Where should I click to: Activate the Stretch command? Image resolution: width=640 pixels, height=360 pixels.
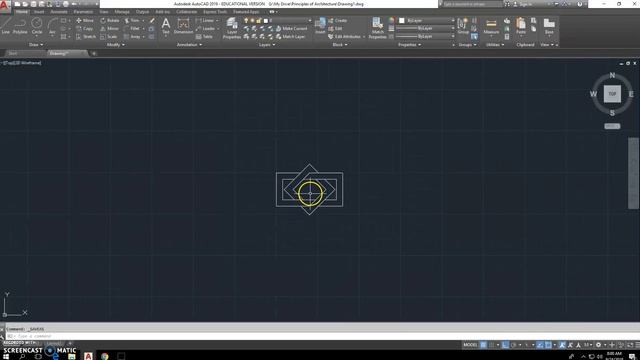[86, 37]
